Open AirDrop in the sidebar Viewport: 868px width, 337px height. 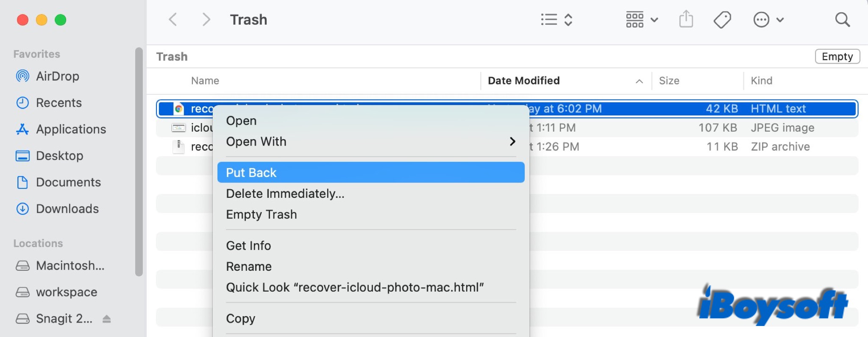pos(58,76)
